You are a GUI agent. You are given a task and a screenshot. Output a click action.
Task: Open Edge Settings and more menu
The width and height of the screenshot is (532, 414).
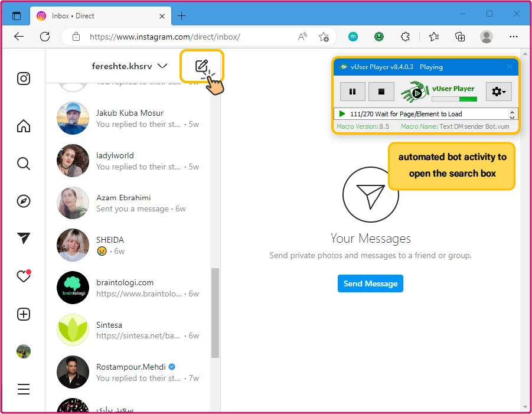click(514, 36)
